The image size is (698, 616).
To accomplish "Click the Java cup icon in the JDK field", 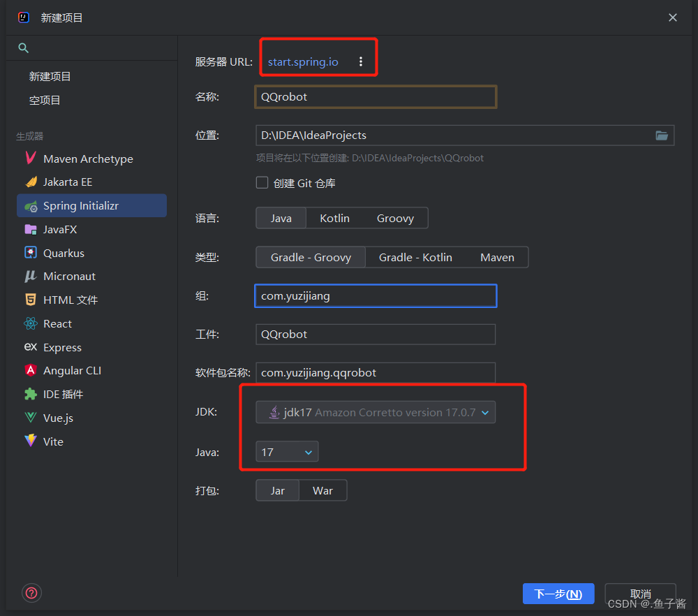I will point(274,413).
